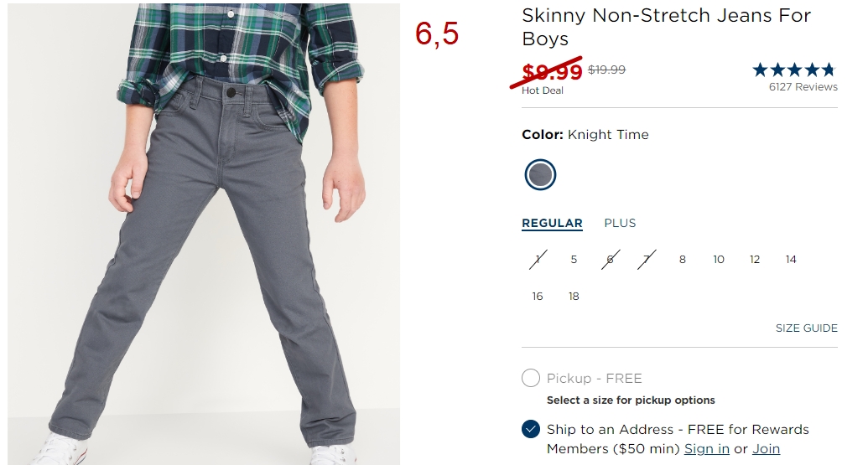Select size 14
The height and width of the screenshot is (465, 868).
click(791, 260)
